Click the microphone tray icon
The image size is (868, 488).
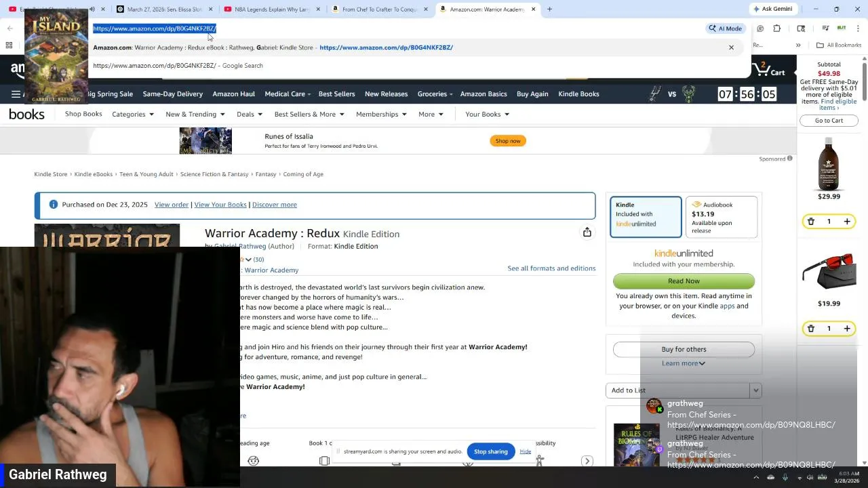(785, 477)
